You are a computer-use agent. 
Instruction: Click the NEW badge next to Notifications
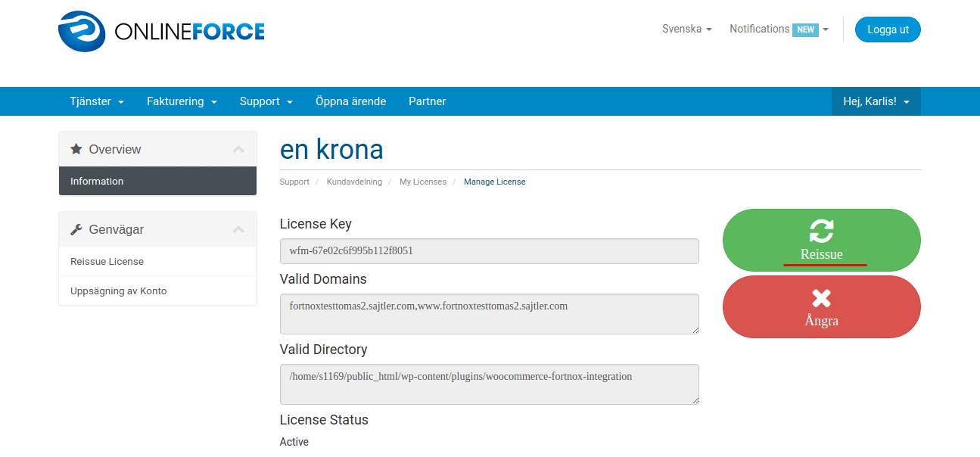805,30
